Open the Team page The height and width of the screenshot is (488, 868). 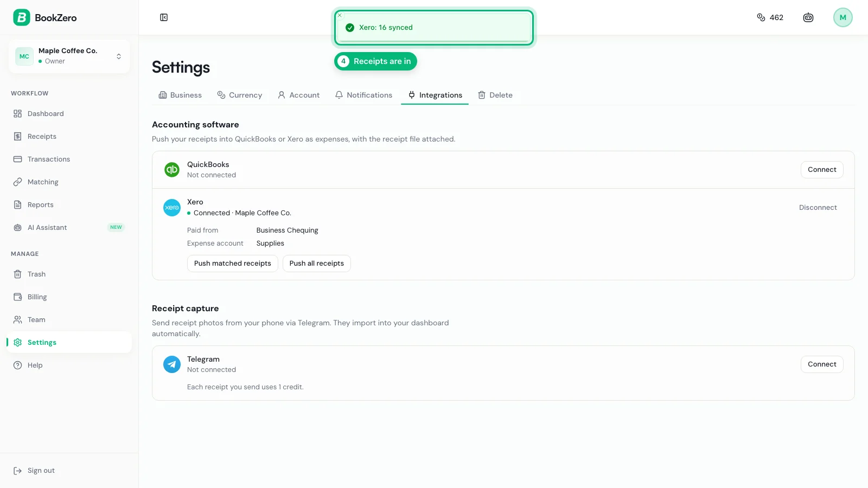(69, 320)
